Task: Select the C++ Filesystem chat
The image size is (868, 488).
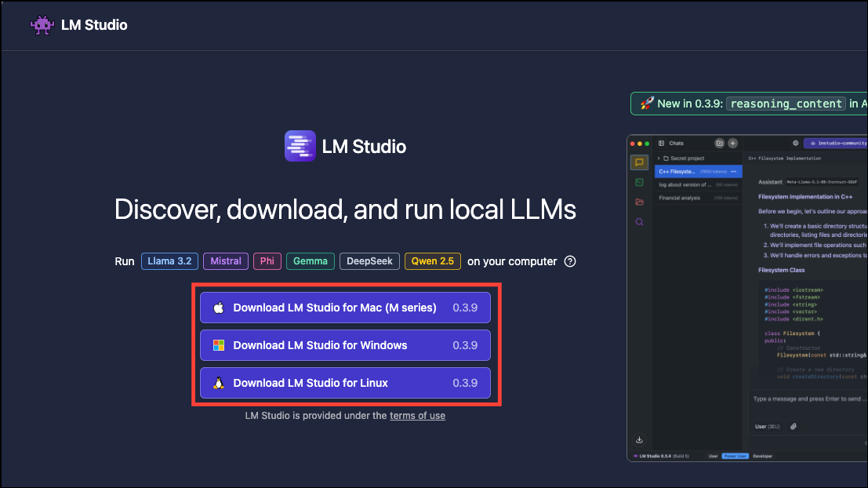Action: [699, 172]
